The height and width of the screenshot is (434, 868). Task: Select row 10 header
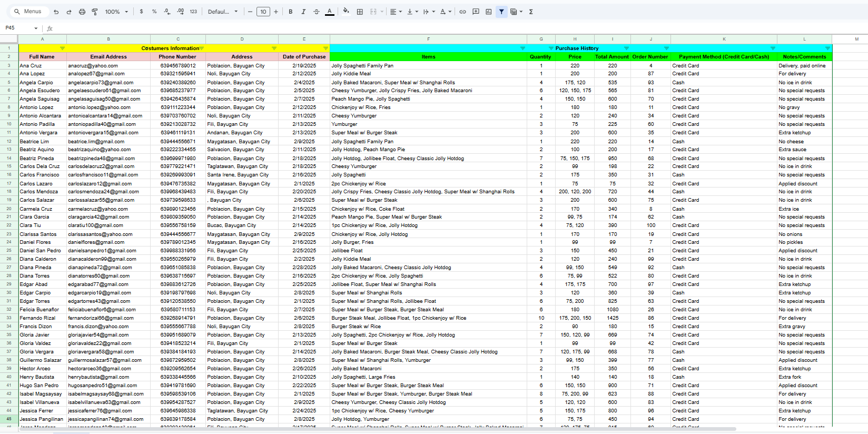point(9,124)
